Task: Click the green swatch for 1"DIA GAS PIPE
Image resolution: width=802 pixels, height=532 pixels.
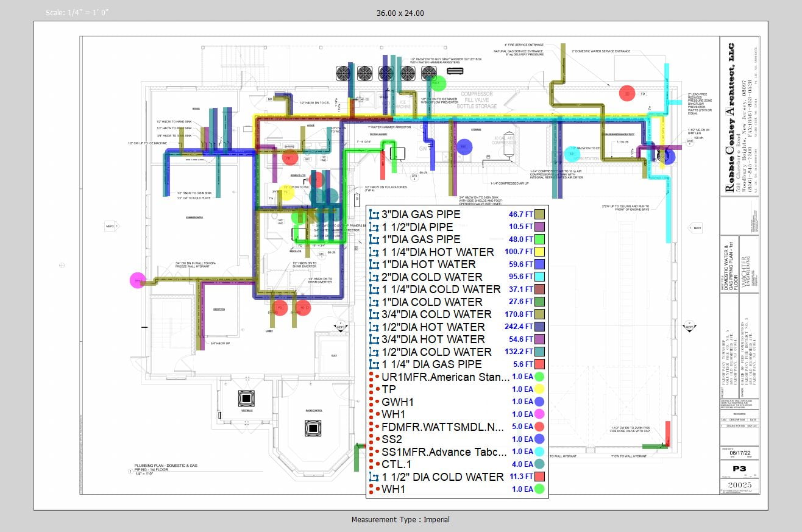Action: [539, 239]
